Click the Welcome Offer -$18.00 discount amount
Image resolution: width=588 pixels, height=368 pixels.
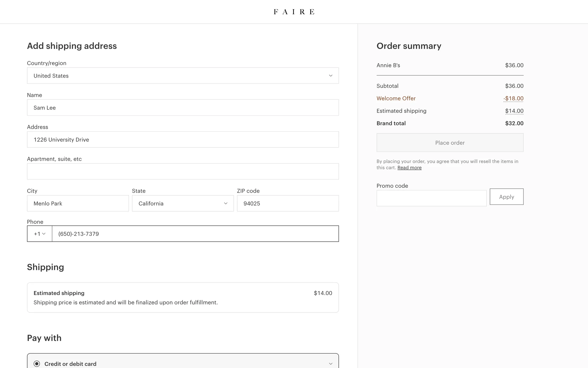(513, 98)
